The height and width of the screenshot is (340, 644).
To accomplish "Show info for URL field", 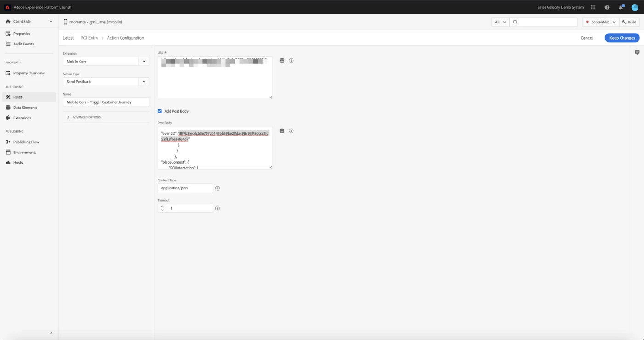I will (x=291, y=61).
